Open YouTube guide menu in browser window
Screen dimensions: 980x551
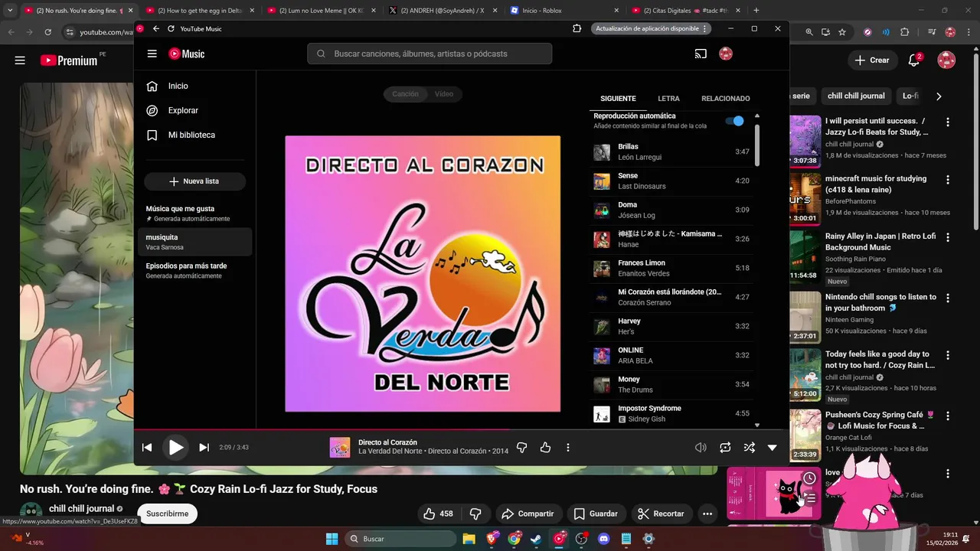20,60
